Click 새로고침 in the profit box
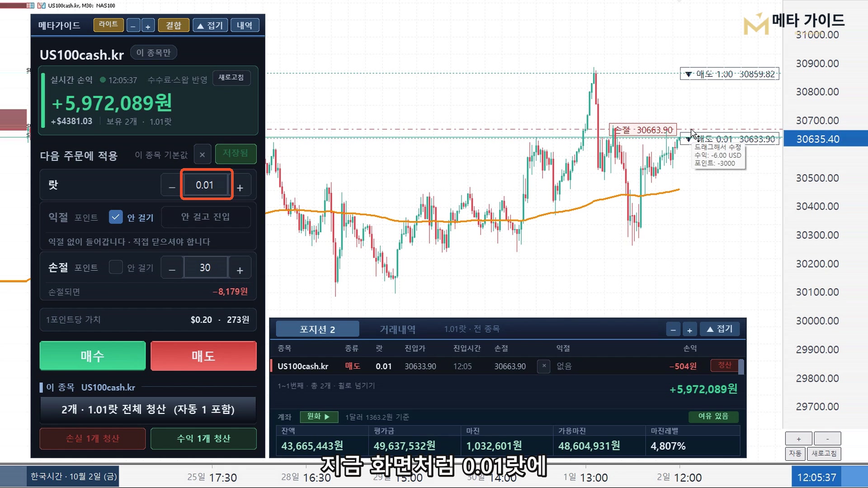 click(231, 78)
